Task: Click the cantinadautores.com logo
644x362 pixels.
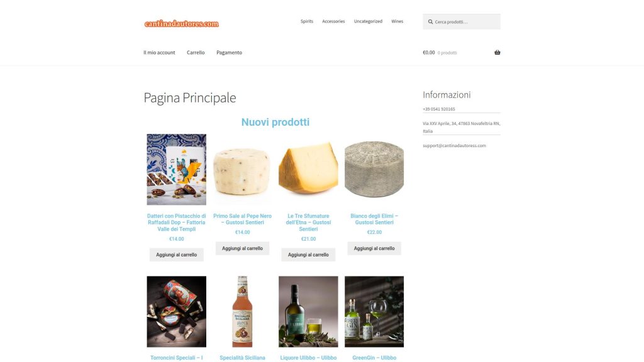Action: (182, 24)
